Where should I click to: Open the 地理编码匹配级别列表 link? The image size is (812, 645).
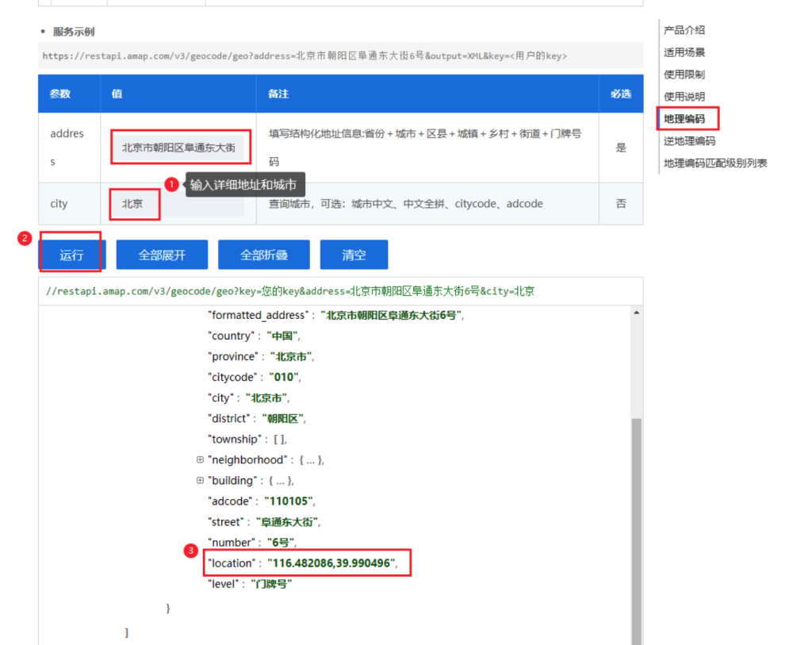(714, 163)
